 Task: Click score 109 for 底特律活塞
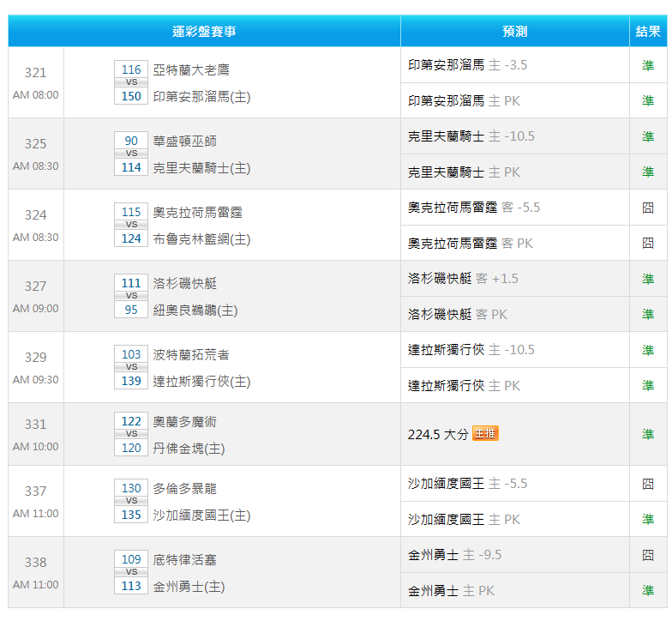131,559
